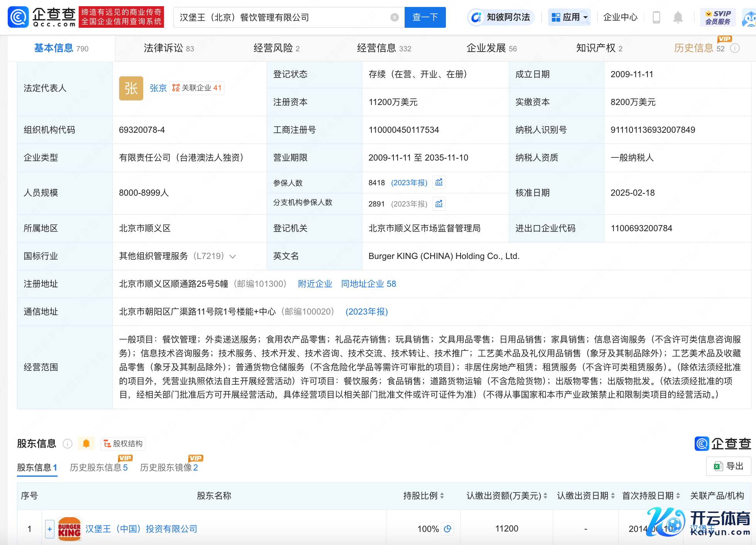Viewport: 756px width, 545px height.
Task: Sort by 认缴出资日期 column
Action: [613, 496]
